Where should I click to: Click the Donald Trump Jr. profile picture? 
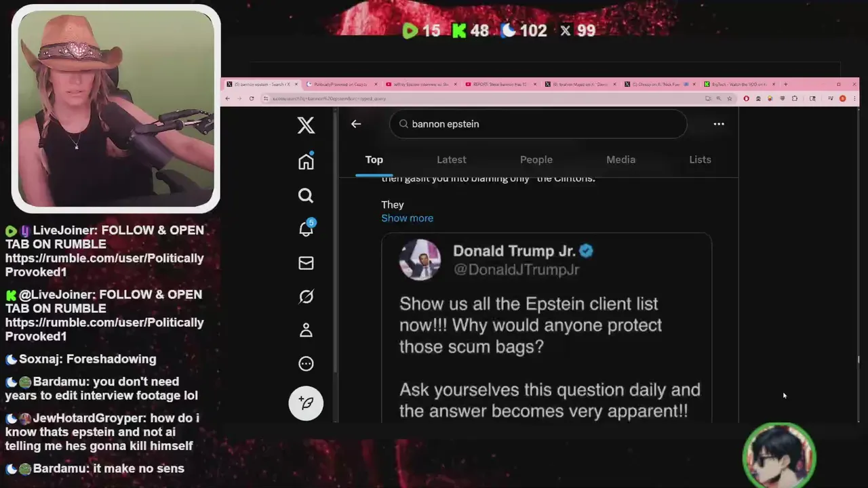(420, 260)
